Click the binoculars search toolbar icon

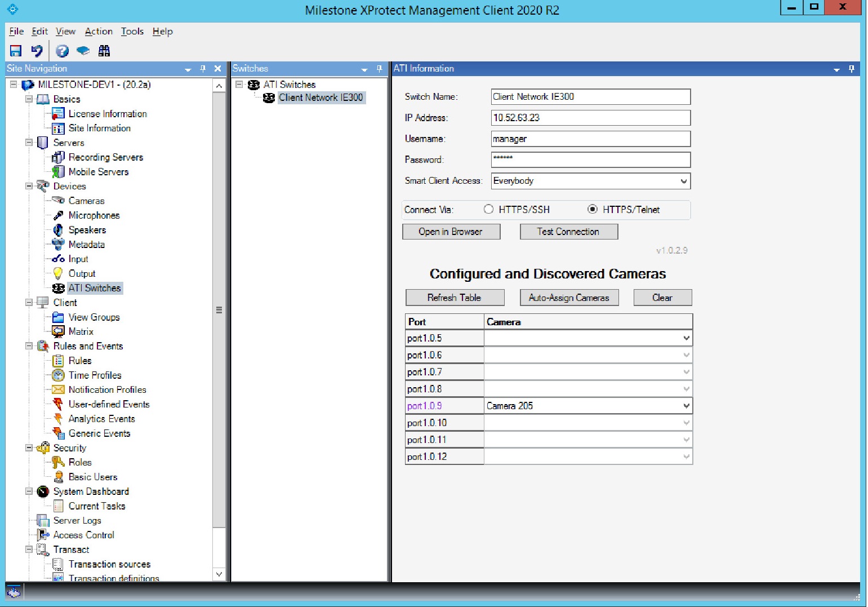coord(104,51)
